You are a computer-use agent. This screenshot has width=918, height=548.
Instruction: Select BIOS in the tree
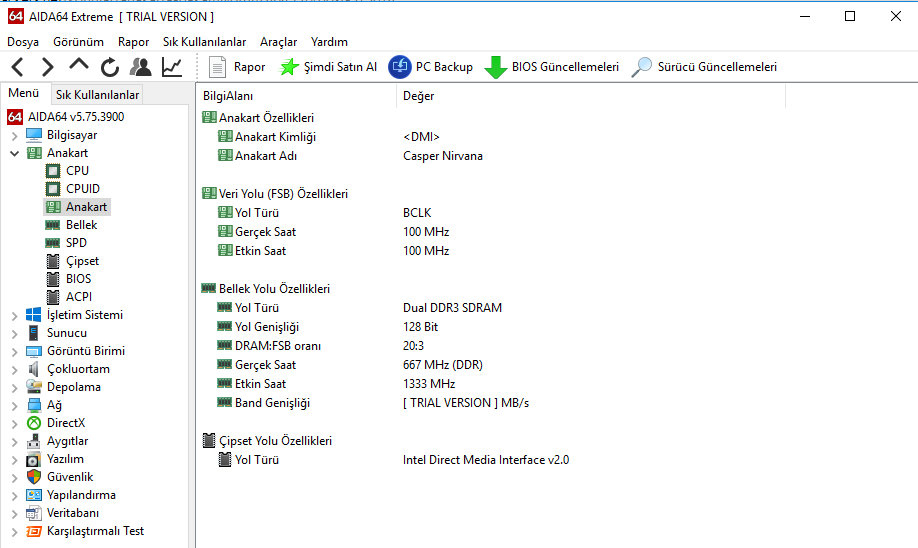[x=78, y=279]
